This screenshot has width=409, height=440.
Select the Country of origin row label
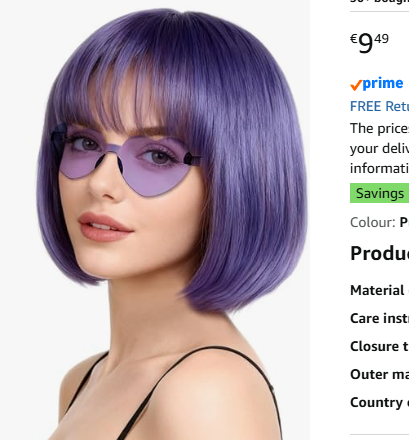pyautogui.click(x=379, y=402)
